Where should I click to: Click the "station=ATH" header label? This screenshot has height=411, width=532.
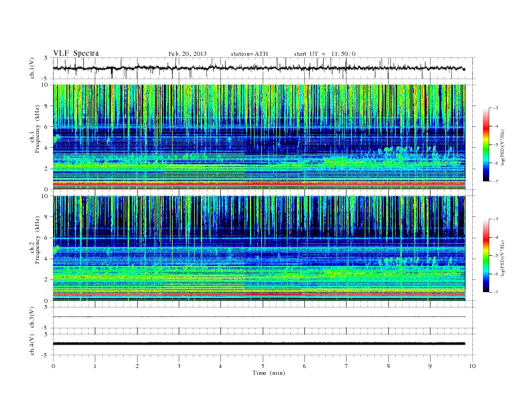pos(249,54)
